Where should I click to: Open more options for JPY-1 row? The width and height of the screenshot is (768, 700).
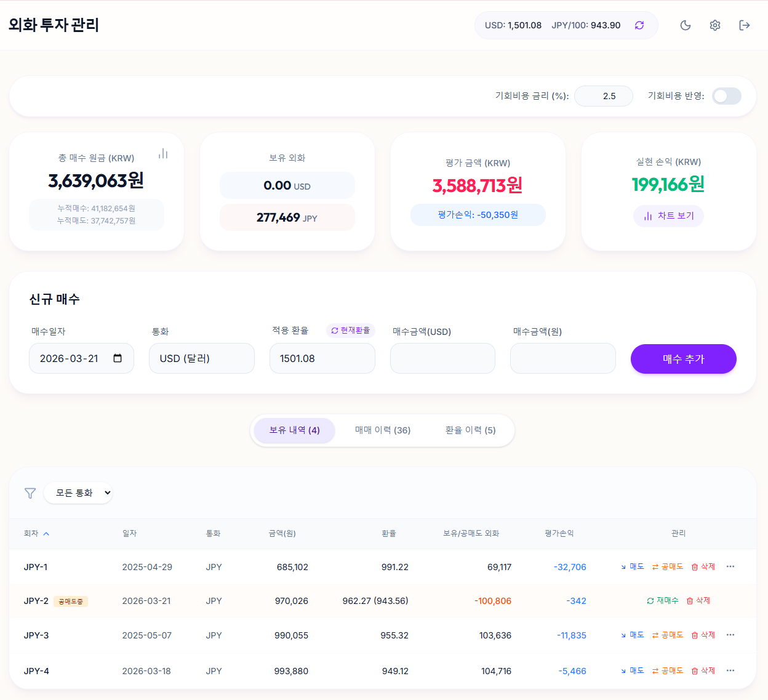point(730,566)
